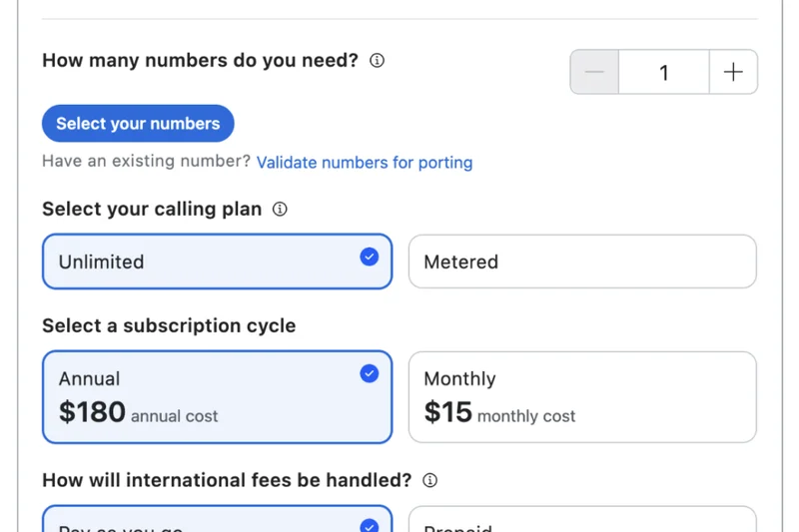The image size is (799, 532).
Task: Click info icon beside "How many numbers" question
Action: (x=377, y=60)
